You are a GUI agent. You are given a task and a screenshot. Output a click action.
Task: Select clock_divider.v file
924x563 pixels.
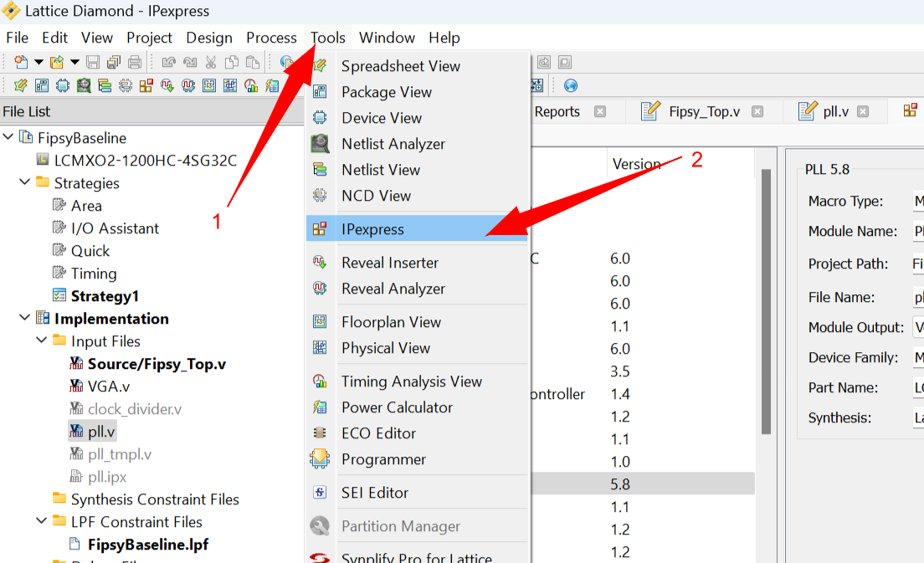(135, 409)
